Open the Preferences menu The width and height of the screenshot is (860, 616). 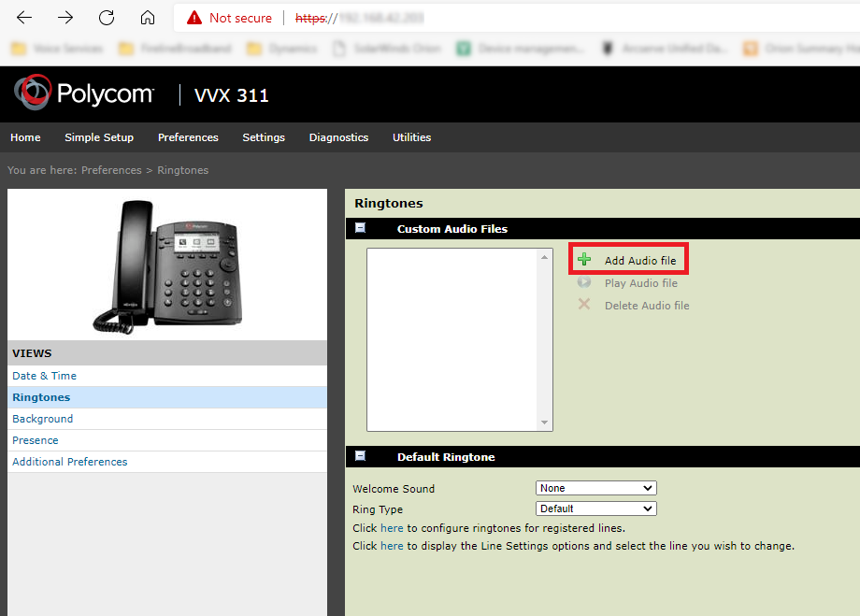coord(188,137)
